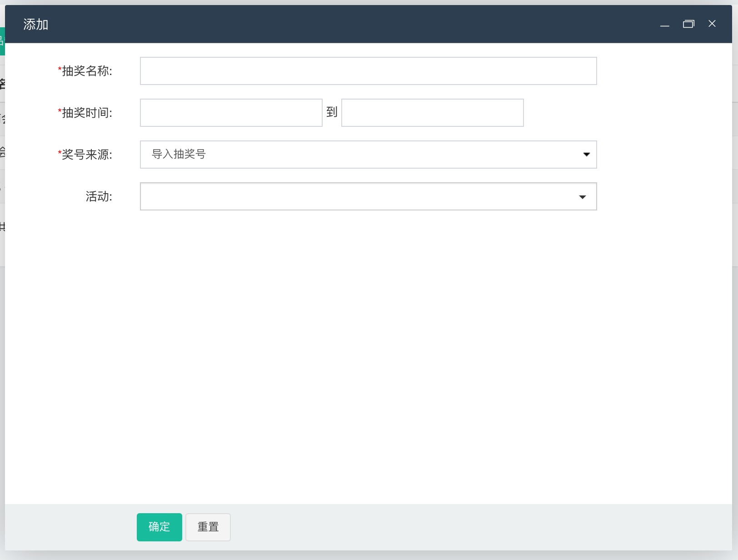Click the 添加 title in header bar

point(36,24)
